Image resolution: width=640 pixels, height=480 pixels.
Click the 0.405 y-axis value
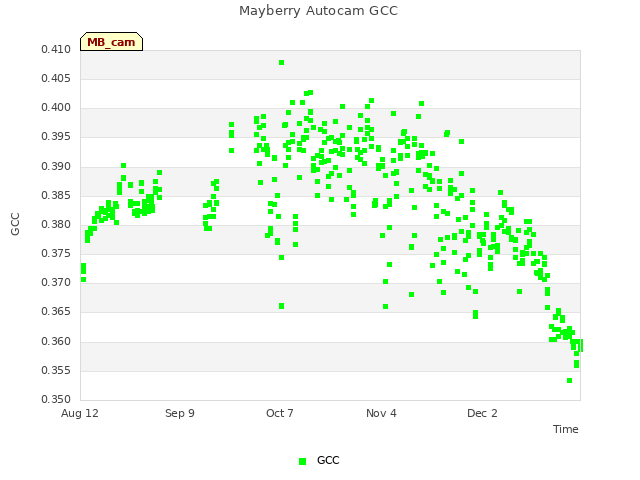point(56,79)
